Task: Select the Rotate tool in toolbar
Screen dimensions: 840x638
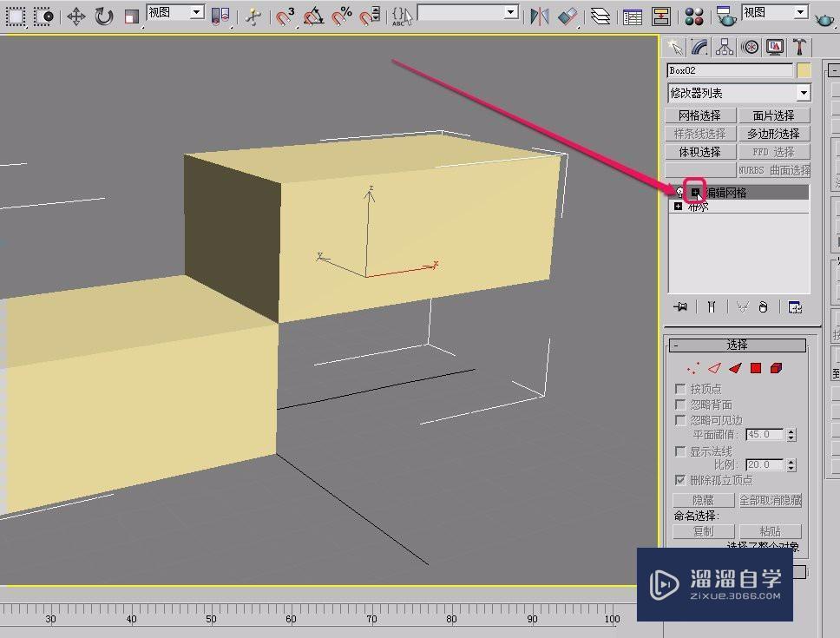Action: pos(104,16)
